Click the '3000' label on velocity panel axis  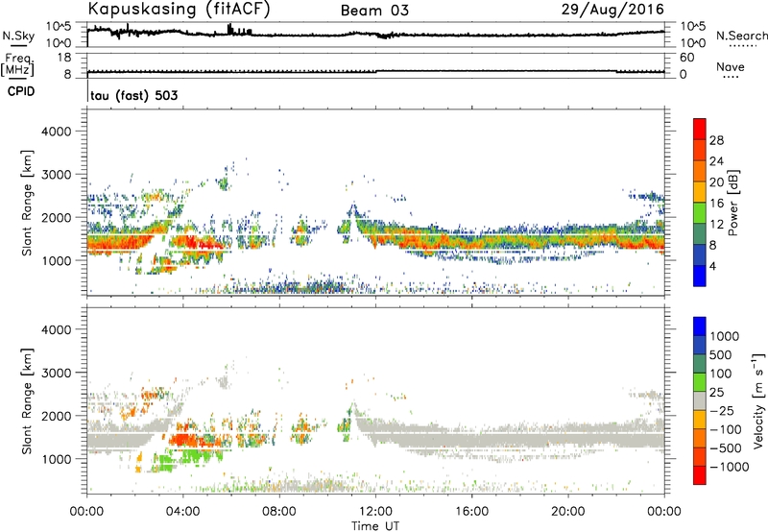point(57,373)
